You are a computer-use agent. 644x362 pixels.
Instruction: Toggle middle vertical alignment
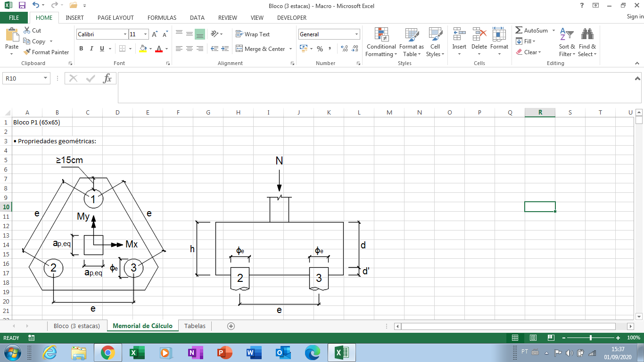point(189,34)
